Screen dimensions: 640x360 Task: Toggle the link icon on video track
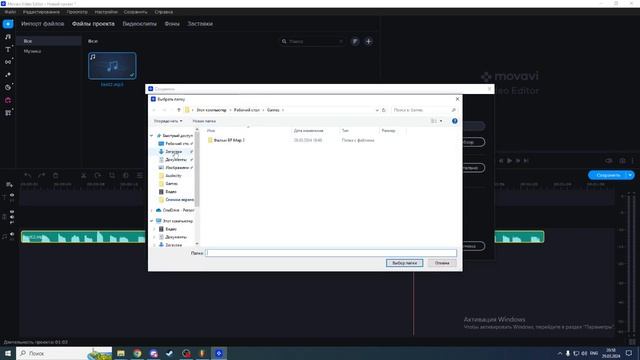[12, 222]
